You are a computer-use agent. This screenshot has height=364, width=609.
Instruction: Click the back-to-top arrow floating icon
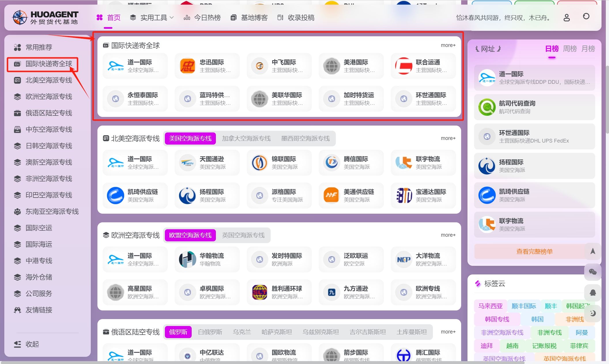click(593, 251)
